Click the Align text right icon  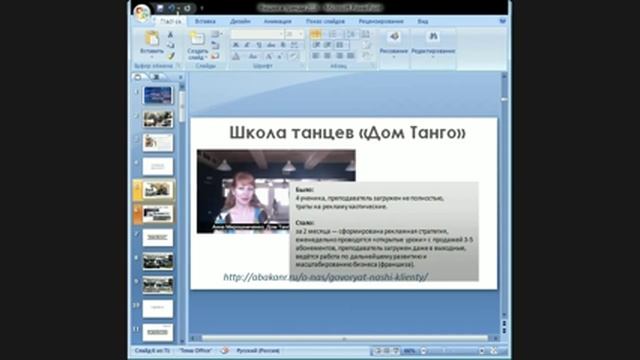coord(339,56)
